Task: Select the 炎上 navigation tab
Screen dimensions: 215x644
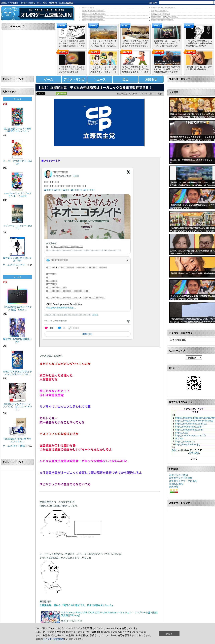Action: click(125, 79)
